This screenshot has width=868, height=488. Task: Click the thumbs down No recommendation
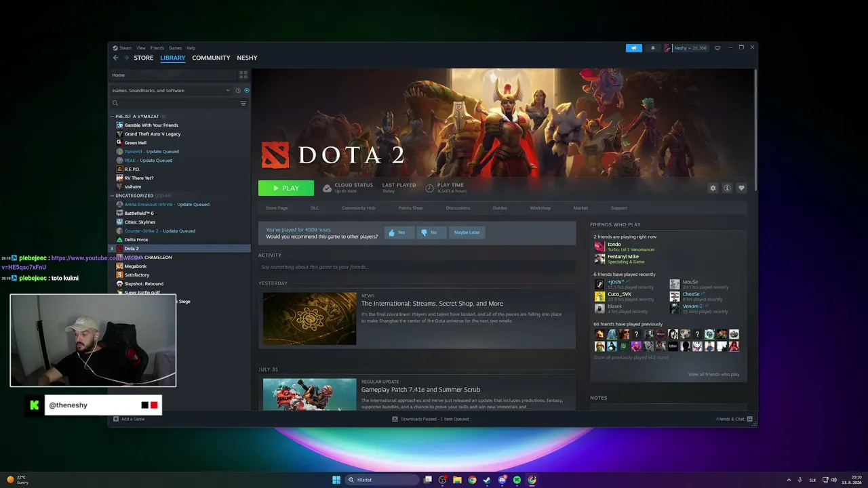point(431,232)
